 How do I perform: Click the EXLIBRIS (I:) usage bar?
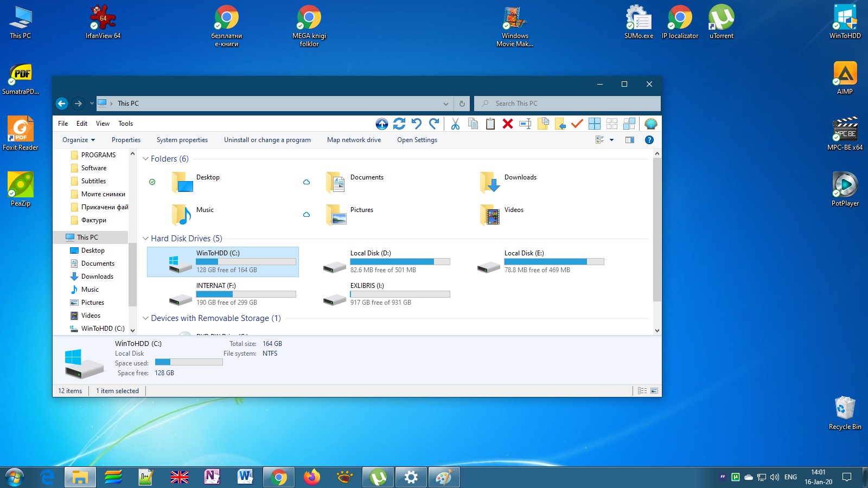point(400,294)
